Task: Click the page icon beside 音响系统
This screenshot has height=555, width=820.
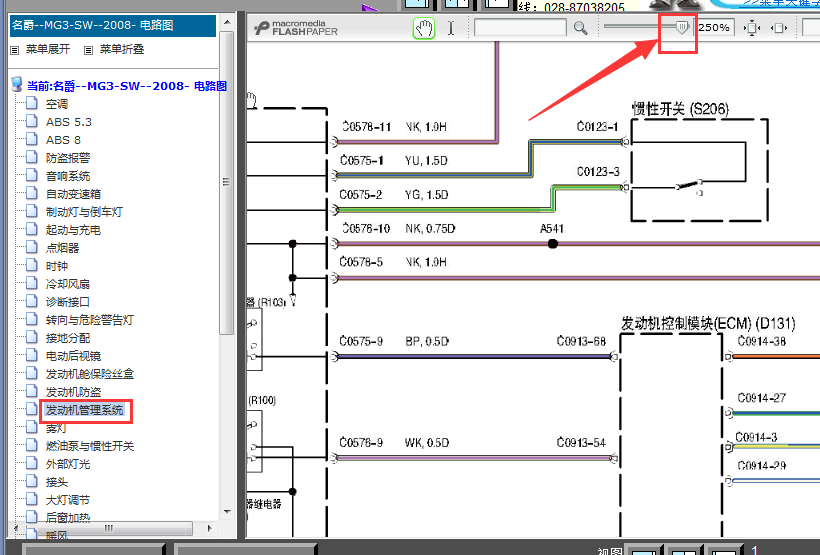Action: click(32, 175)
